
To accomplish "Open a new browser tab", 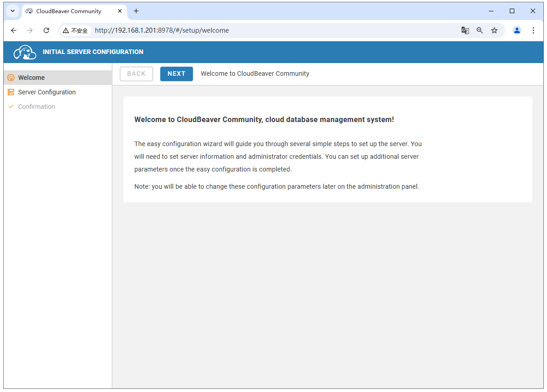I will click(136, 11).
